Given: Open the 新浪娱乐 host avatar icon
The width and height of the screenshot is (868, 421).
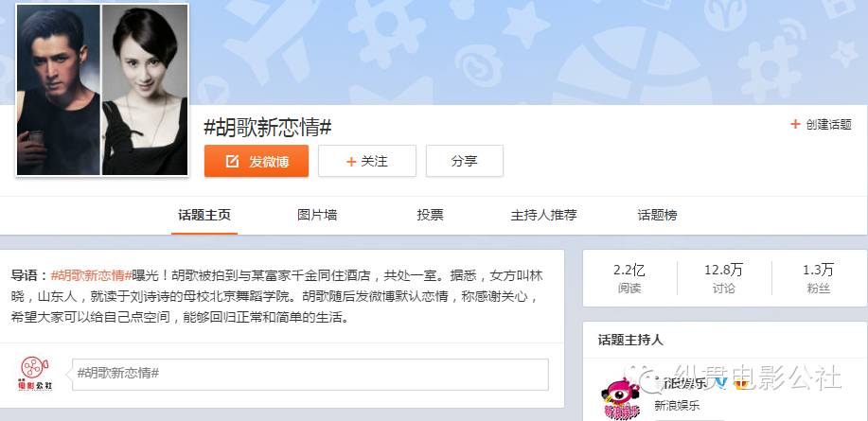Looking at the screenshot, I should click(621, 397).
